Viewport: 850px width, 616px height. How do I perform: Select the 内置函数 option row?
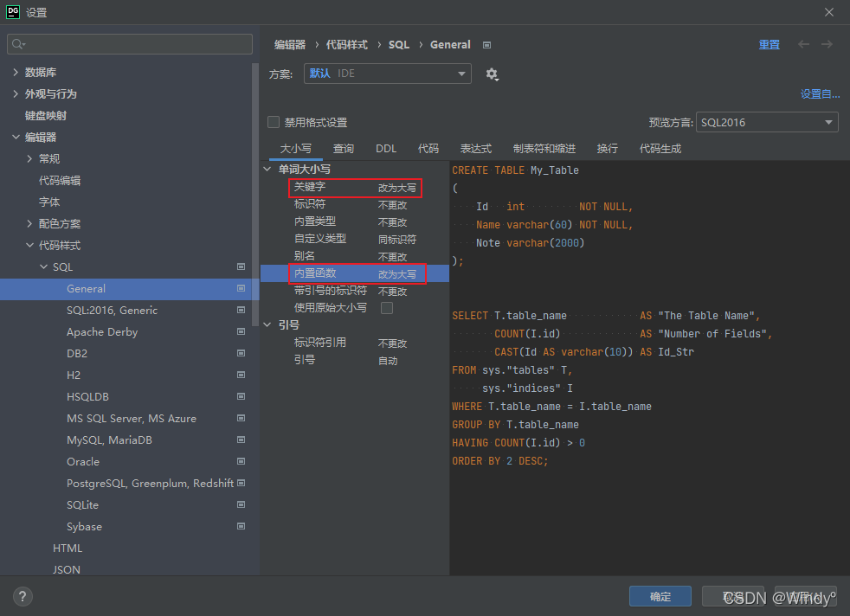tap(355, 273)
